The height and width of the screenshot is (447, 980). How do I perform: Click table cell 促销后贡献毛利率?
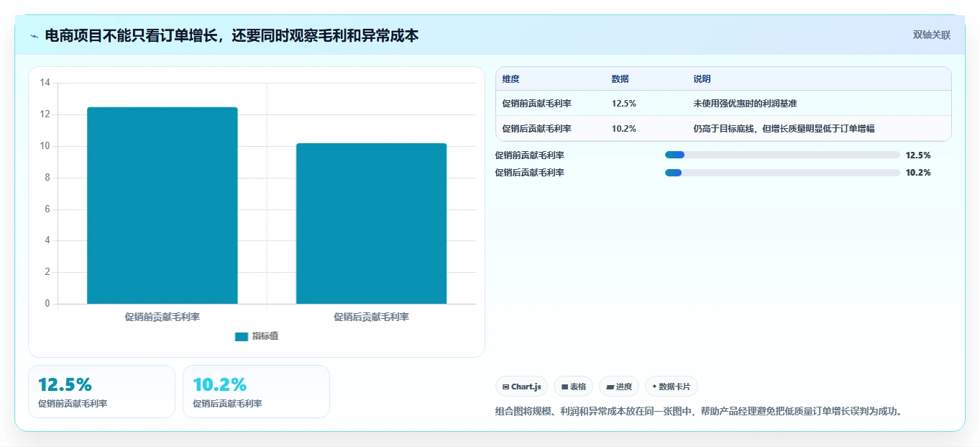537,129
